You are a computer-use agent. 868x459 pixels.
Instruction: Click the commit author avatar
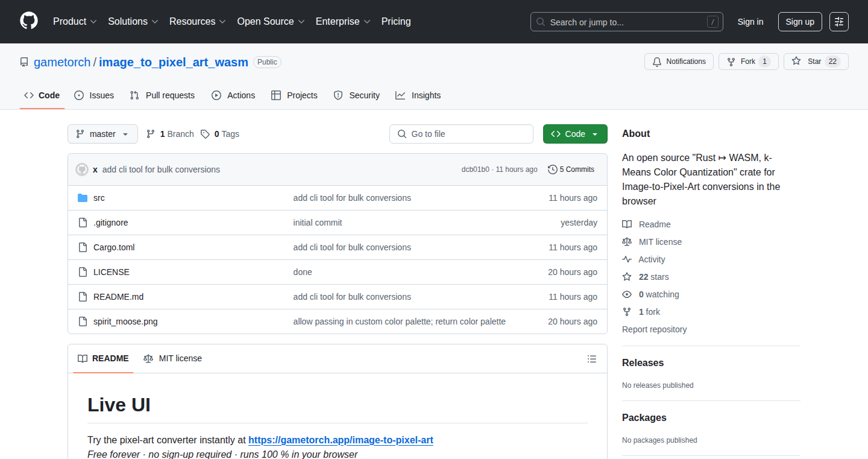(82, 169)
